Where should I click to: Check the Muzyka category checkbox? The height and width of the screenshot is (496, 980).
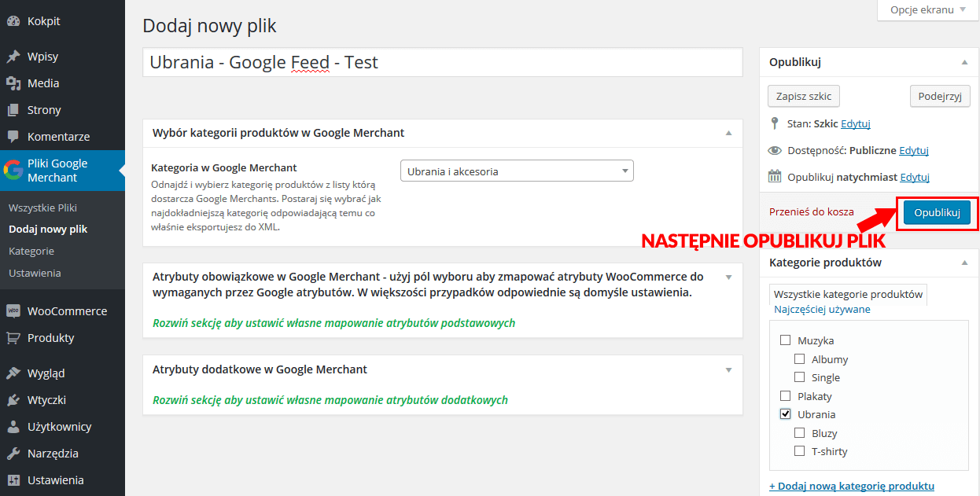click(x=785, y=340)
